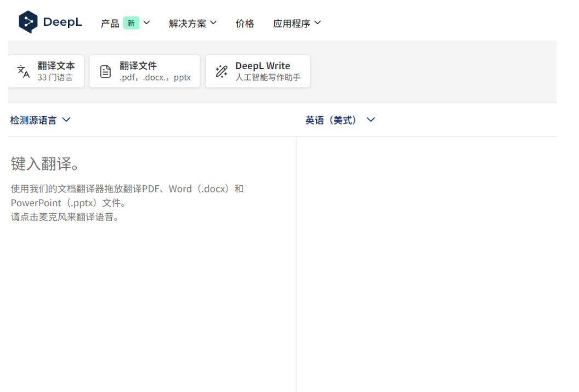Click the magic wand writing icon
Image resolution: width=579 pixels, height=392 pixels.
click(222, 71)
